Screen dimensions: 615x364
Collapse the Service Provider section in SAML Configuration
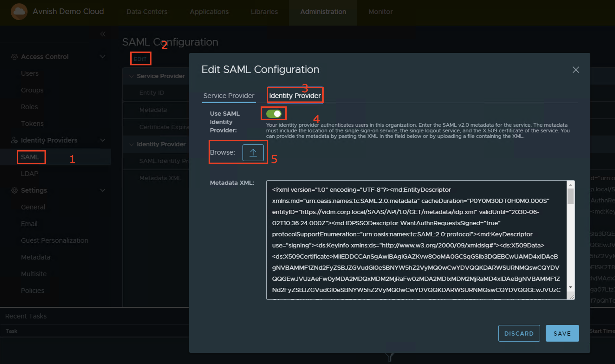(131, 76)
